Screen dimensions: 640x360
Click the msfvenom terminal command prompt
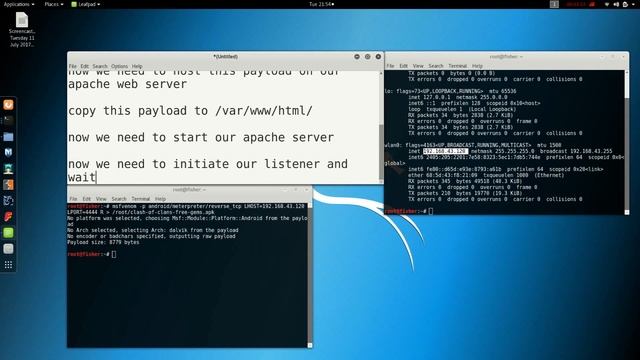point(92,254)
